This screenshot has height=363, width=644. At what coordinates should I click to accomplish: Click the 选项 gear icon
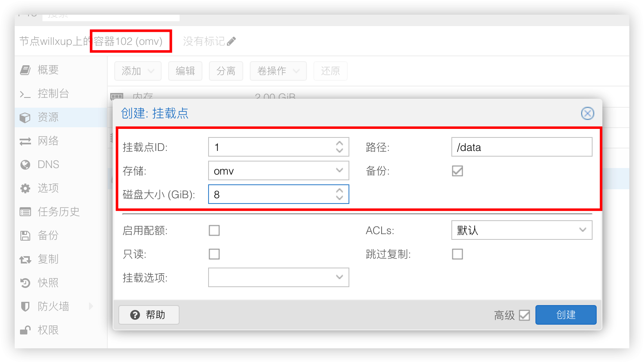pos(25,188)
